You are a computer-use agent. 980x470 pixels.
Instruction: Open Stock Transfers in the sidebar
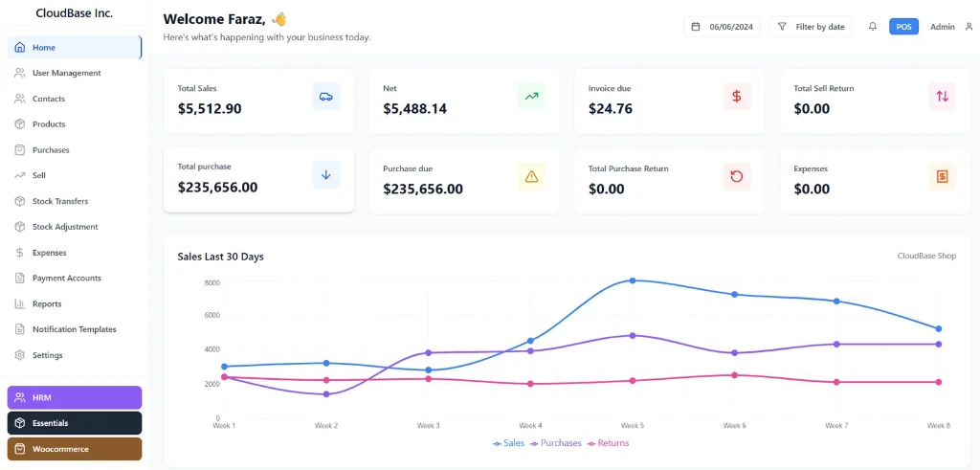(x=75, y=201)
